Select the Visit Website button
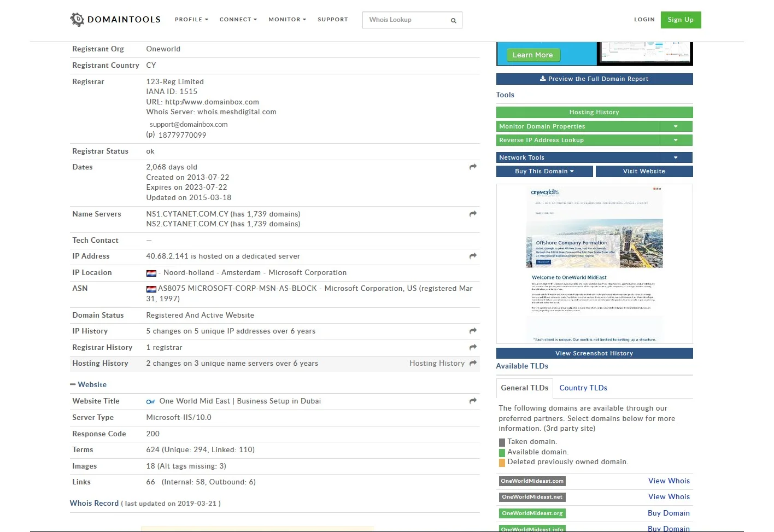The height and width of the screenshot is (532, 774). (x=644, y=171)
